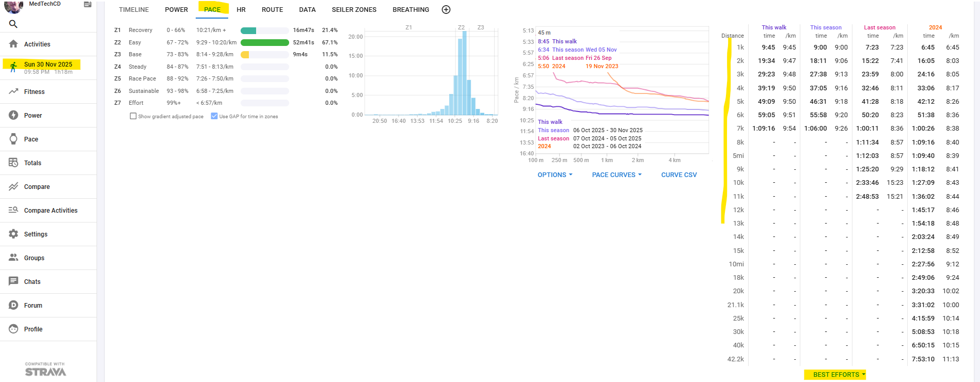Click the Groups people icon
980x382 pixels.
point(13,258)
